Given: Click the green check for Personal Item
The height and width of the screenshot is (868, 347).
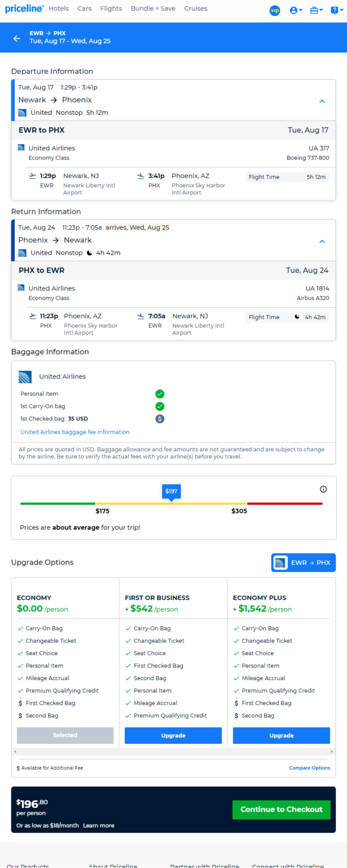Looking at the screenshot, I should pos(160,394).
